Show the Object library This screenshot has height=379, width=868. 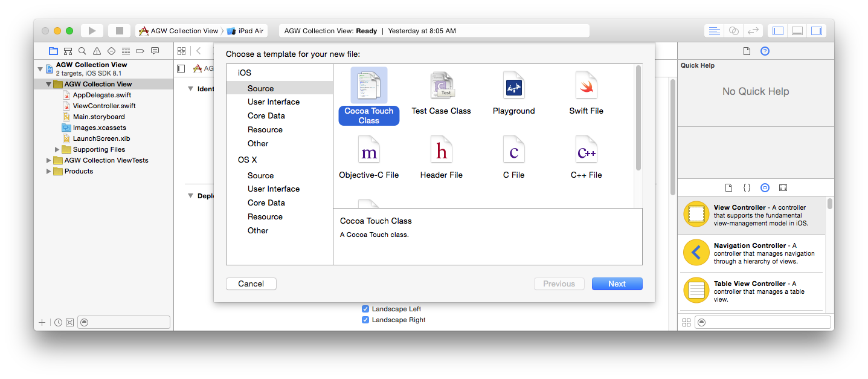(765, 188)
